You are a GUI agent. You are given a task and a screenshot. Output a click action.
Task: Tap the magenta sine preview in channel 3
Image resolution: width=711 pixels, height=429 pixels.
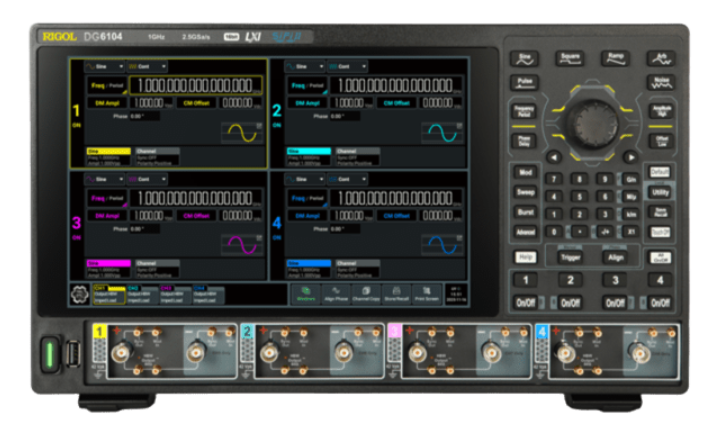pos(242,245)
